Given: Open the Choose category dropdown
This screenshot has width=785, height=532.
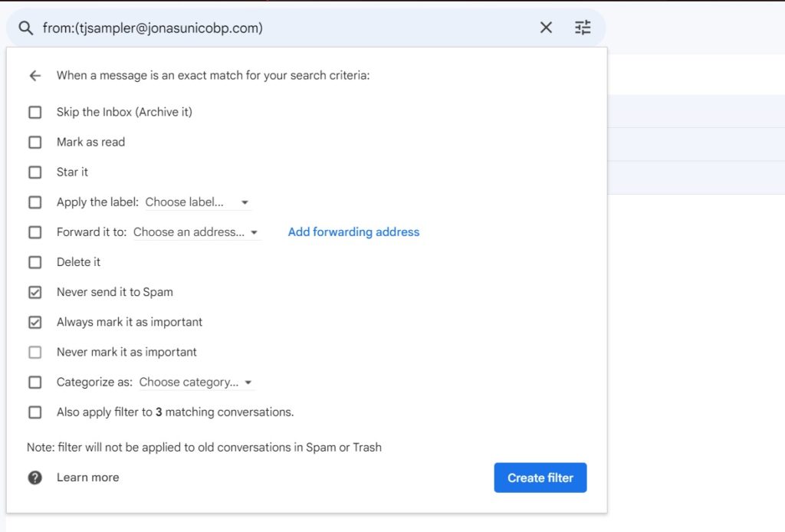Looking at the screenshot, I should [195, 383].
